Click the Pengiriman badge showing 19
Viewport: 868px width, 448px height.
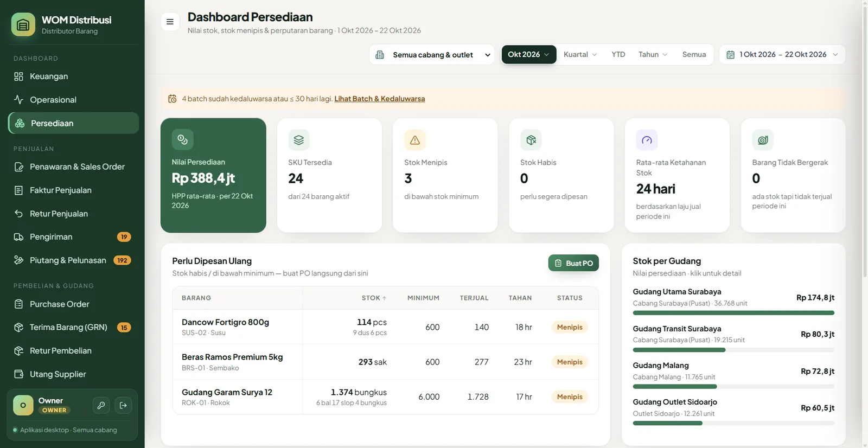124,237
